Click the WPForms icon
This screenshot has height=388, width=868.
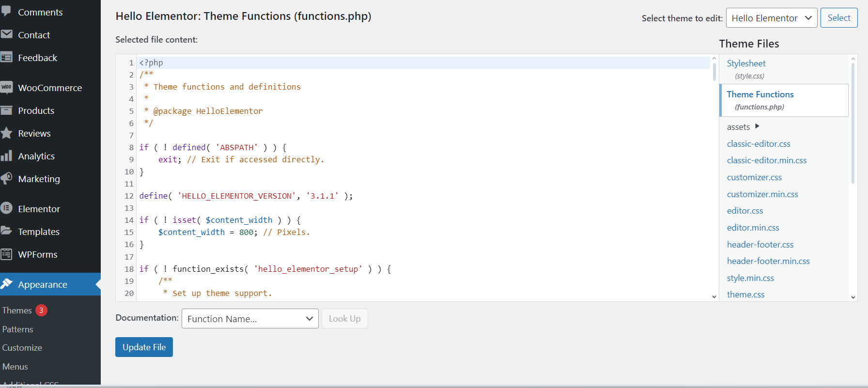pyautogui.click(x=6, y=254)
